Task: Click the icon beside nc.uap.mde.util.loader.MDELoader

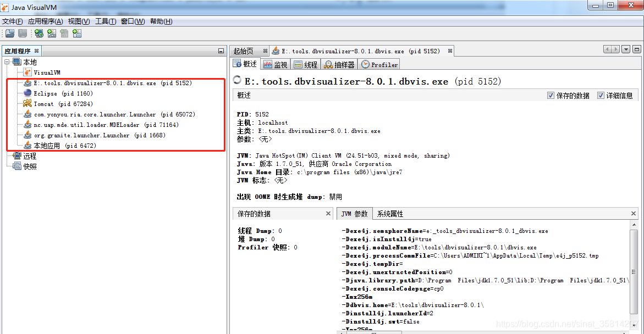Action: click(27, 124)
